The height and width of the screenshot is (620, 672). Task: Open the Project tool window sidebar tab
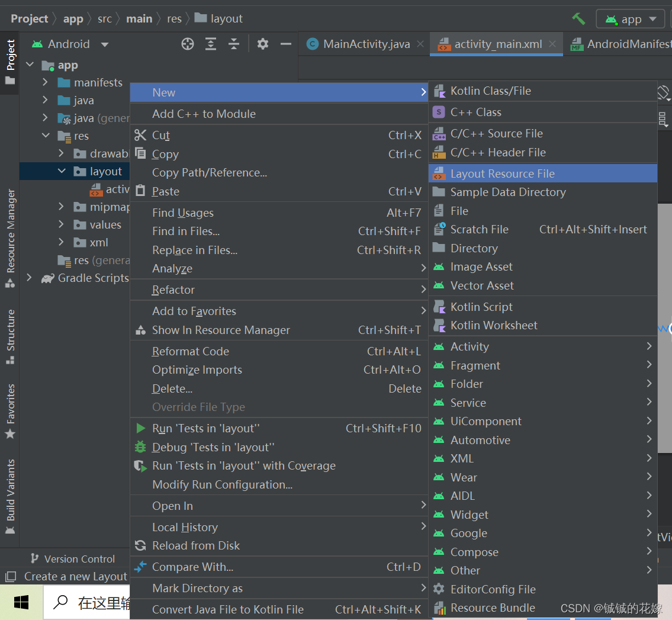pyautogui.click(x=10, y=62)
